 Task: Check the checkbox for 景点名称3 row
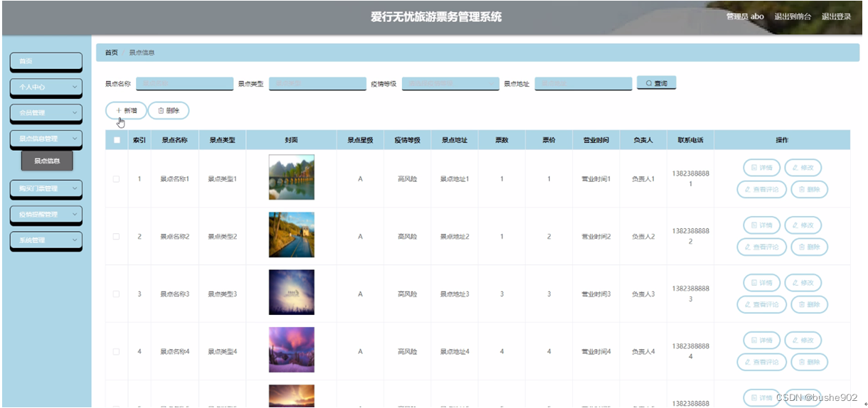[x=116, y=294]
